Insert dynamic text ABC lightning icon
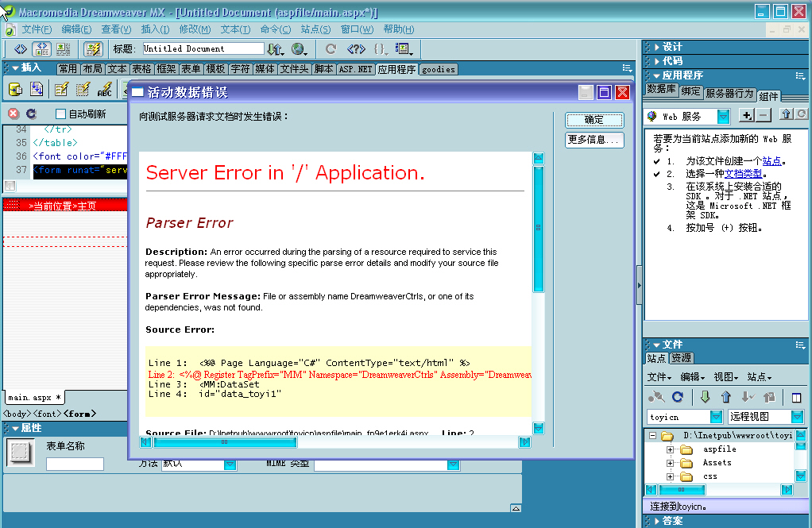Screen dimensions: 812x528 (105, 90)
